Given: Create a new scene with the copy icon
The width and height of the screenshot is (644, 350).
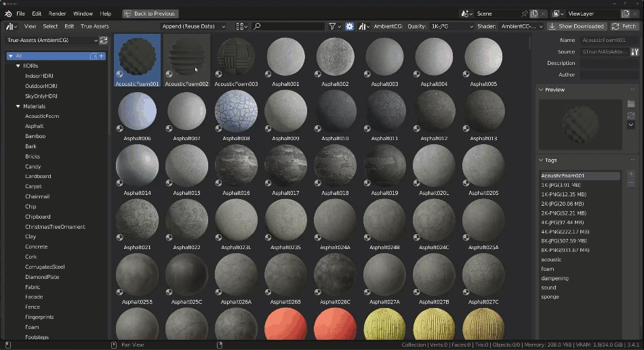Looking at the screenshot, I should pyautogui.click(x=534, y=14).
